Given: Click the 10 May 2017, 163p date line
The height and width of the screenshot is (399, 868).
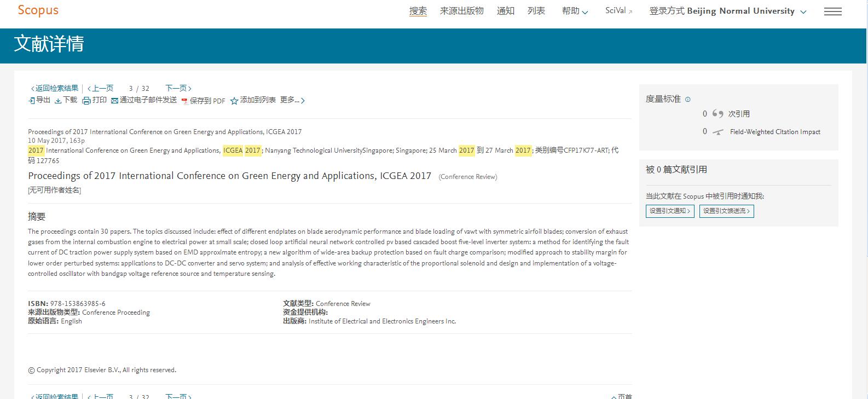Looking at the screenshot, I should 56,141.
